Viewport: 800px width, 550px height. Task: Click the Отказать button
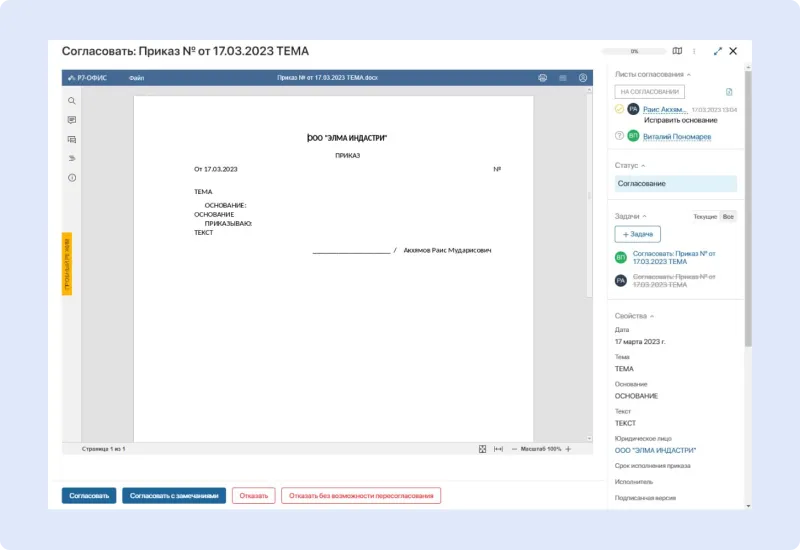253,495
